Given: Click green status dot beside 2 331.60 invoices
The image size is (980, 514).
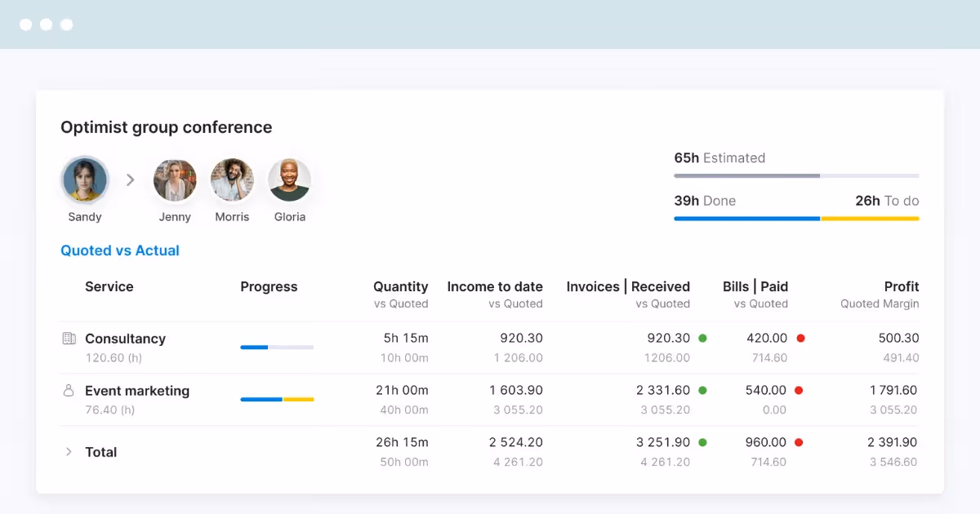Looking at the screenshot, I should pos(702,390).
